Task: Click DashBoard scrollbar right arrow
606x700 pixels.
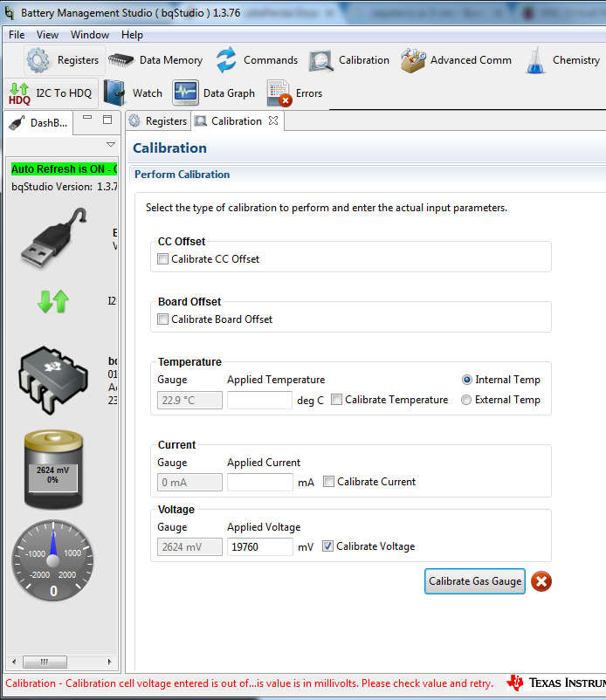Action: click(109, 662)
